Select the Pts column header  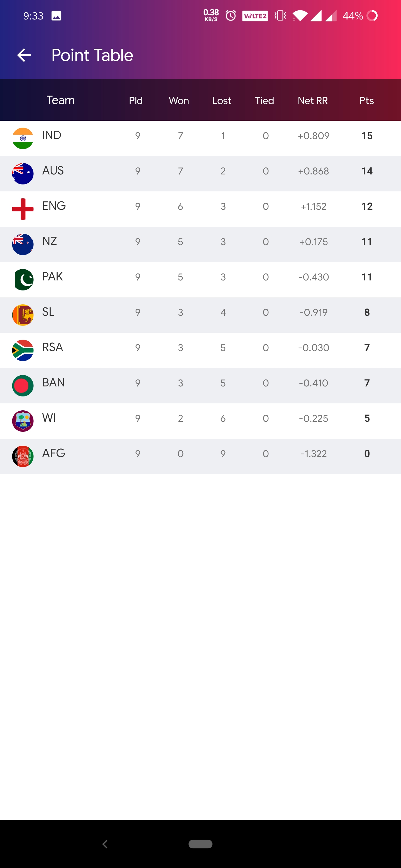pos(366,101)
